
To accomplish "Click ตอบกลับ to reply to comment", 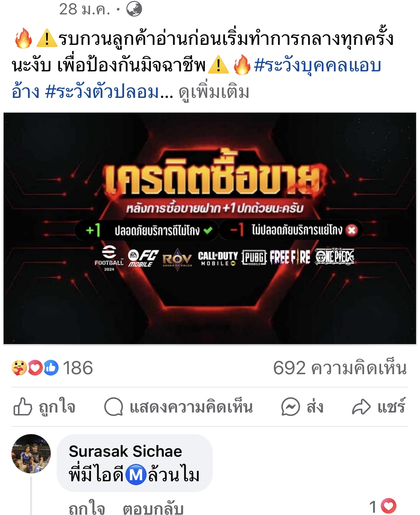I will (153, 508).
